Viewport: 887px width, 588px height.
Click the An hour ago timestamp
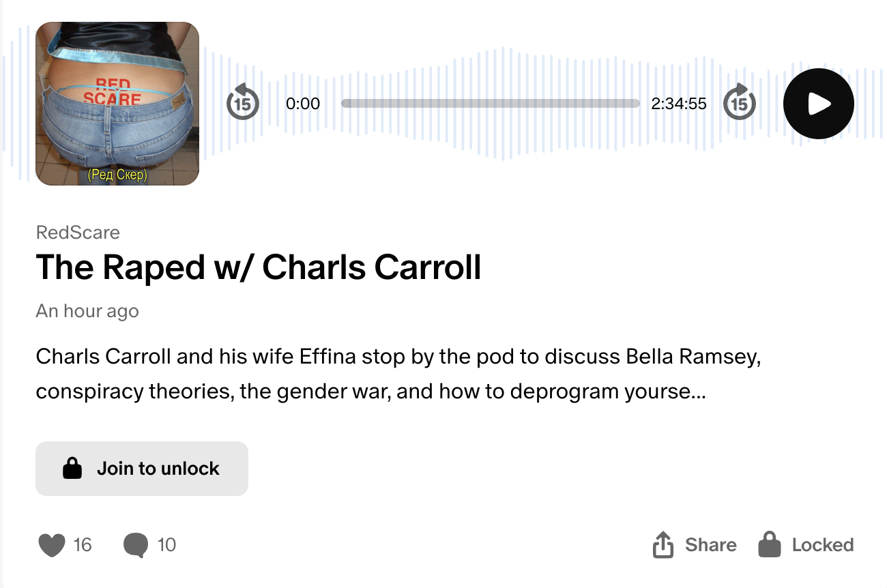(x=87, y=311)
